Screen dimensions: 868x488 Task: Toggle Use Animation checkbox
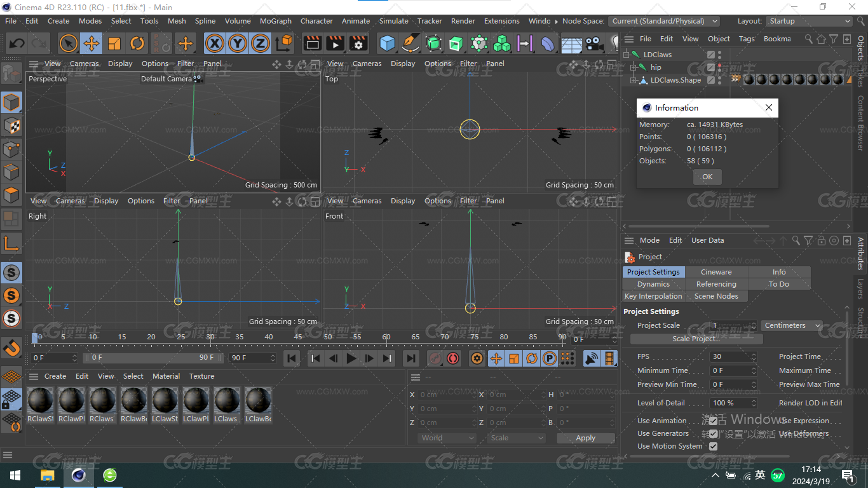(x=713, y=421)
